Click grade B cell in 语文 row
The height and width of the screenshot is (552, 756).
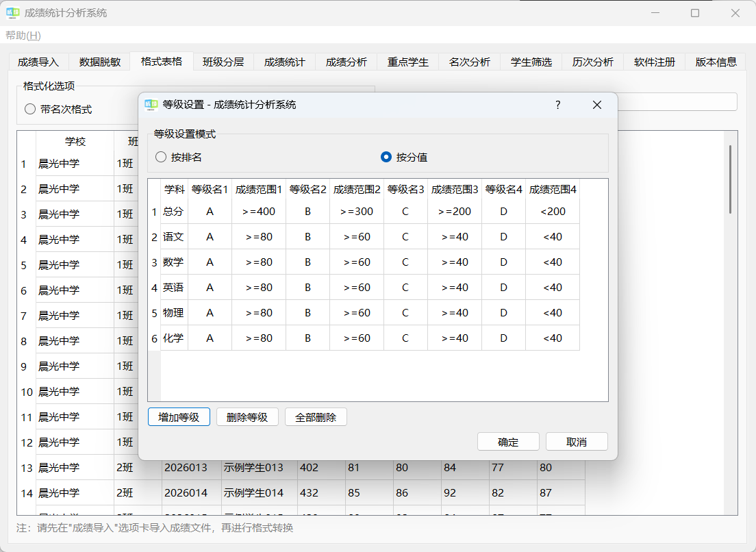point(307,237)
